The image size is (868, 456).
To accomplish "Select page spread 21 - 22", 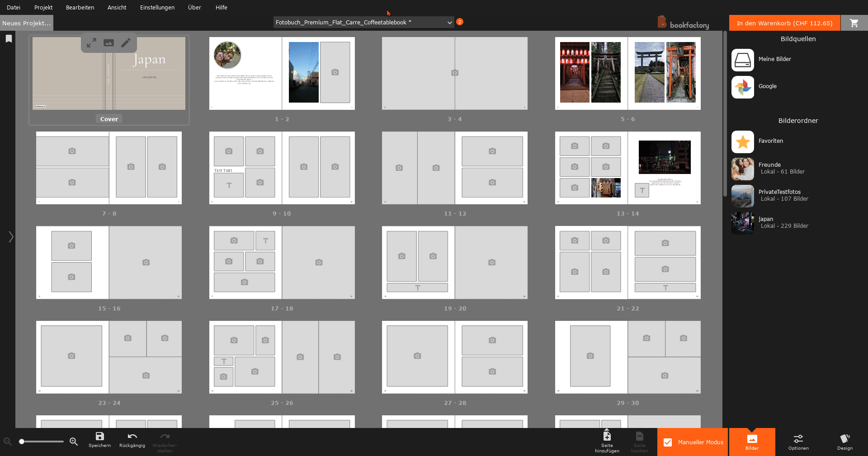I will click(628, 263).
